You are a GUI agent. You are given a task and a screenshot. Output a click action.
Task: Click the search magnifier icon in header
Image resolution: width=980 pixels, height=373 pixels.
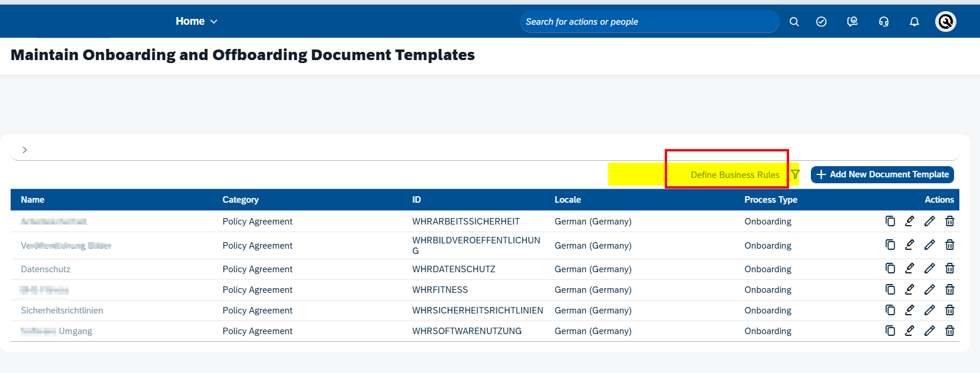(x=794, y=22)
